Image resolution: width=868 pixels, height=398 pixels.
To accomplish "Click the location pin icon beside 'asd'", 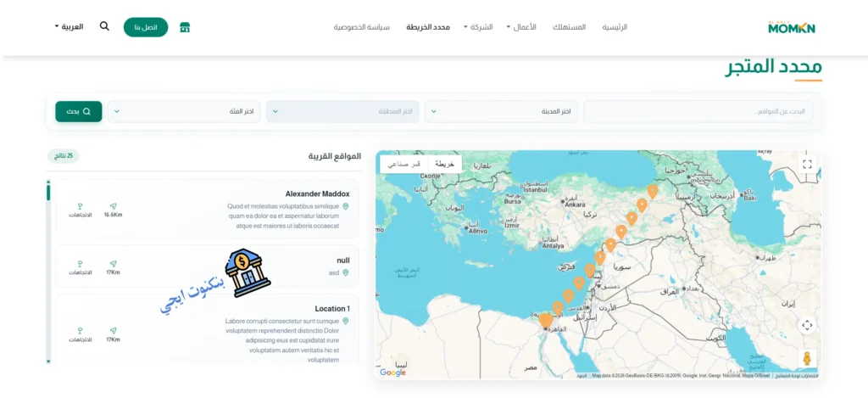I will pyautogui.click(x=346, y=272).
